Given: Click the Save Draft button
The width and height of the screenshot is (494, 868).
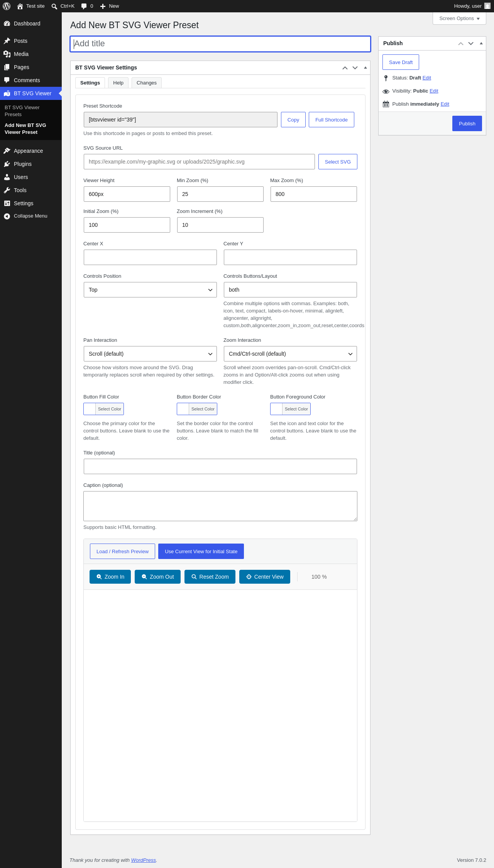Looking at the screenshot, I should click(401, 62).
